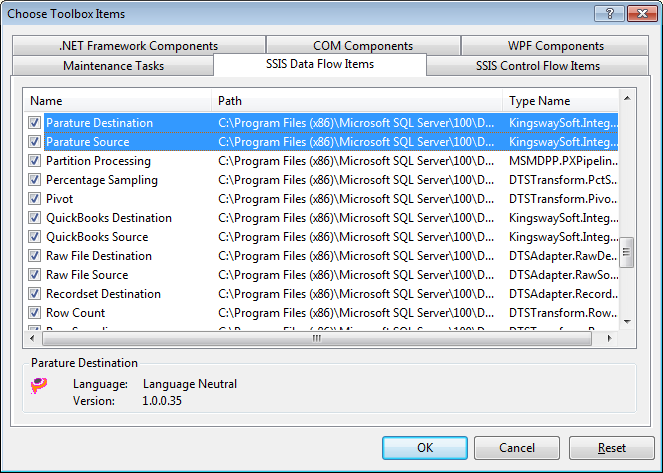The height and width of the screenshot is (473, 663).
Task: Click the horizontal scrollbar right arrow
Action: point(609,338)
